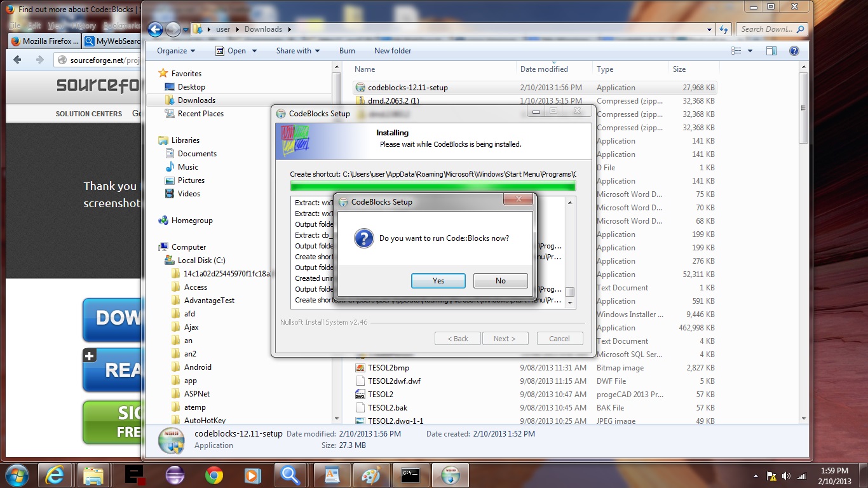Open Documents library in navigation pane

197,154
